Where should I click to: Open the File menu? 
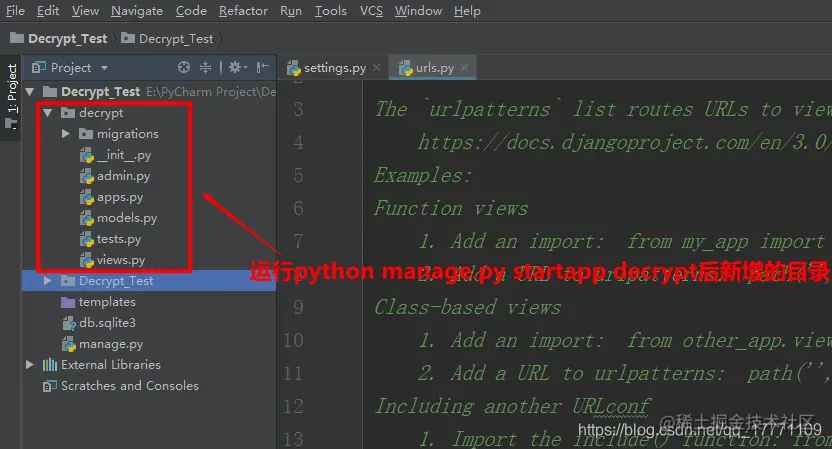[15, 11]
